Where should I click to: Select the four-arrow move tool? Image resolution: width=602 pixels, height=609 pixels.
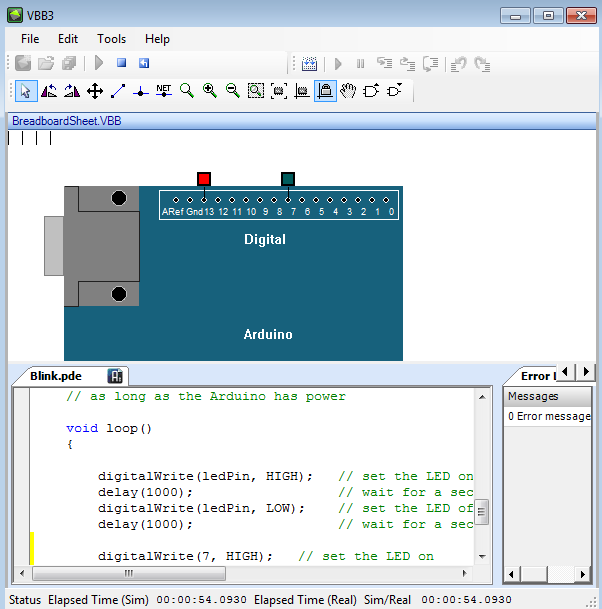(x=95, y=91)
